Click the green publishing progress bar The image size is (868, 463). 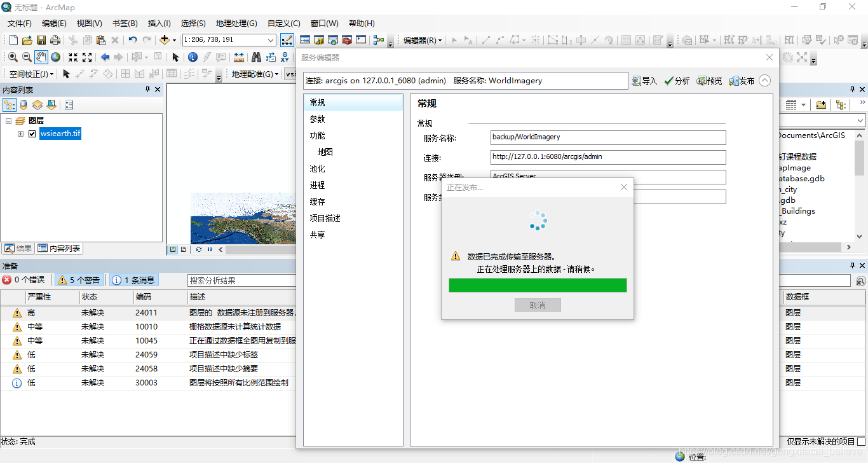point(538,285)
